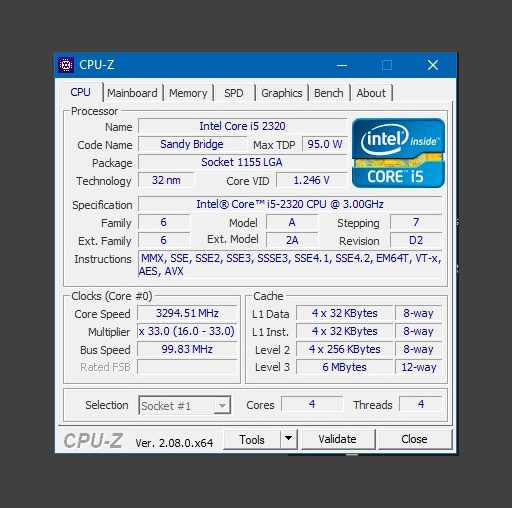The width and height of the screenshot is (512, 508).
Task: Click the Threads count value 4
Action: coord(421,404)
